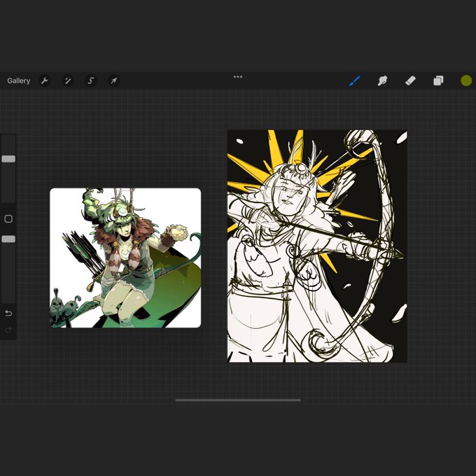Open the active color picker swatch
Viewport: 476px width, 476px height.
coord(466,80)
